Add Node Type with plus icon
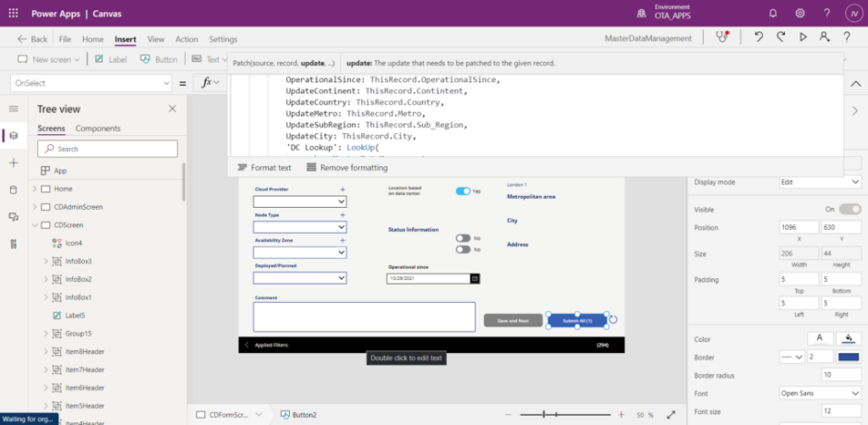 (x=343, y=214)
